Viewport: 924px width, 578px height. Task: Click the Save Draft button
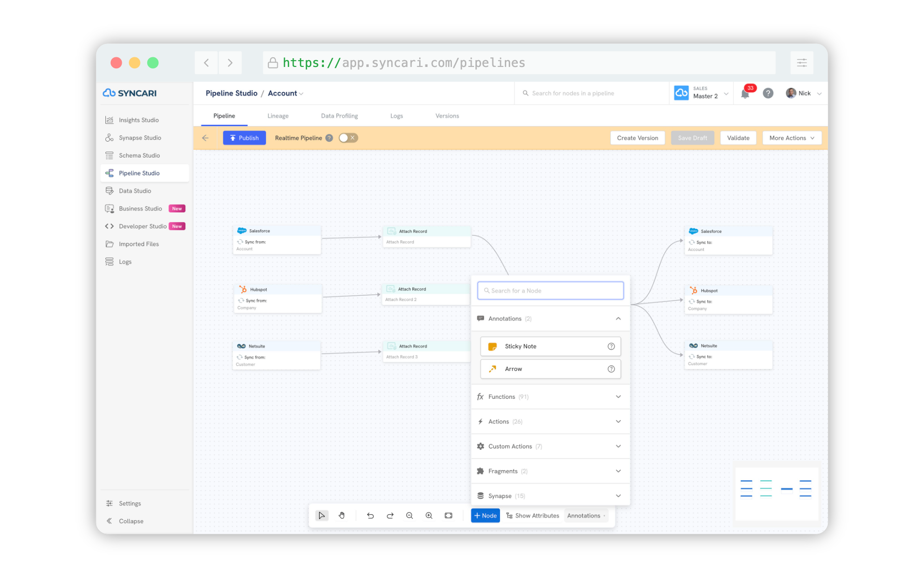pos(693,138)
